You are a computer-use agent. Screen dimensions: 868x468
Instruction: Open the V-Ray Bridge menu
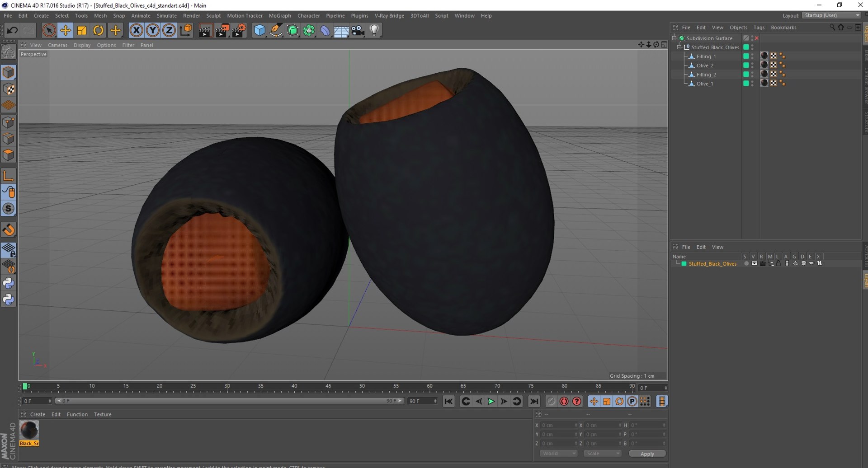click(x=389, y=15)
